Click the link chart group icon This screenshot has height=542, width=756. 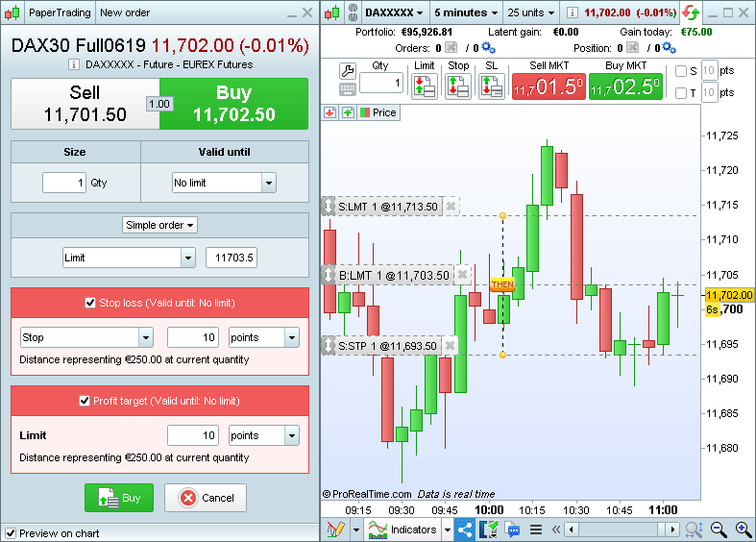coord(352,12)
